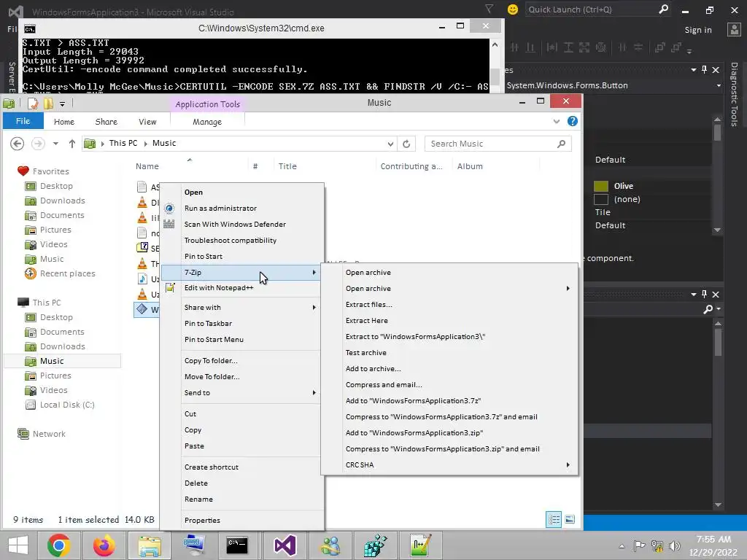Click the Search Music field
The image size is (747, 560).
pos(498,144)
